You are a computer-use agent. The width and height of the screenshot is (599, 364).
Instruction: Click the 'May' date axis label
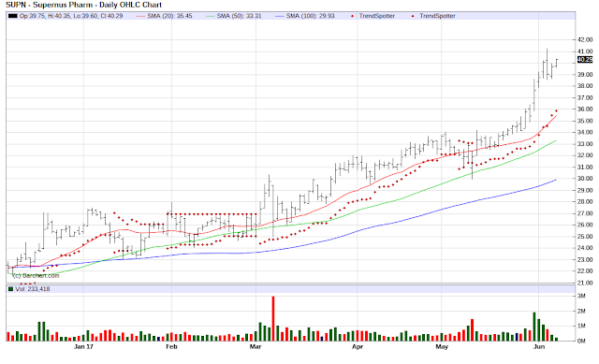tap(442, 347)
